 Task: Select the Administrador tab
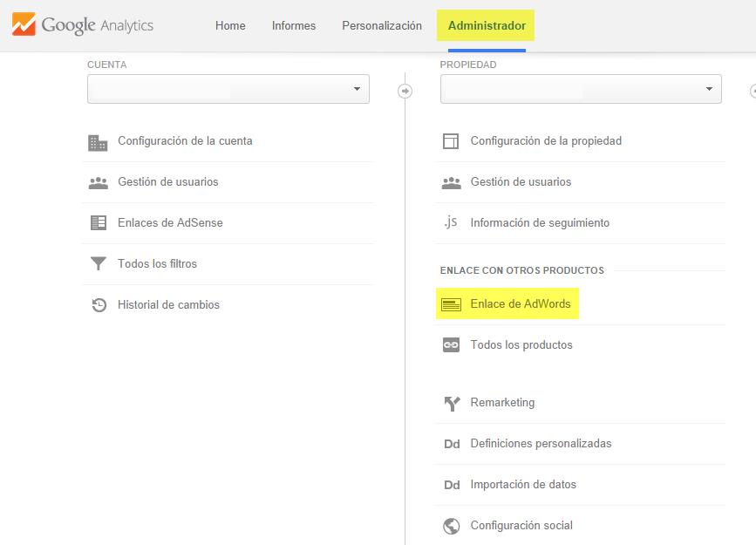pyautogui.click(x=487, y=26)
